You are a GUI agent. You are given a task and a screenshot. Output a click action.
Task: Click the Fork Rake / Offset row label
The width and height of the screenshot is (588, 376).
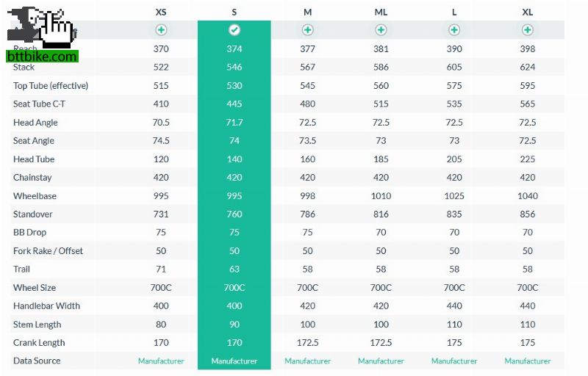coord(48,251)
